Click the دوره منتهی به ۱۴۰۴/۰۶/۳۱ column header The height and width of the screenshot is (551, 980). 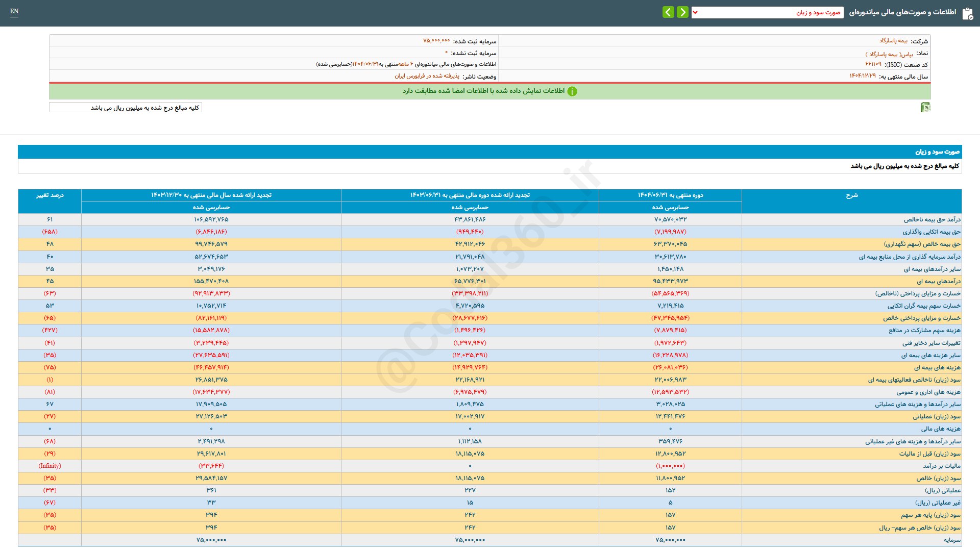pos(670,195)
